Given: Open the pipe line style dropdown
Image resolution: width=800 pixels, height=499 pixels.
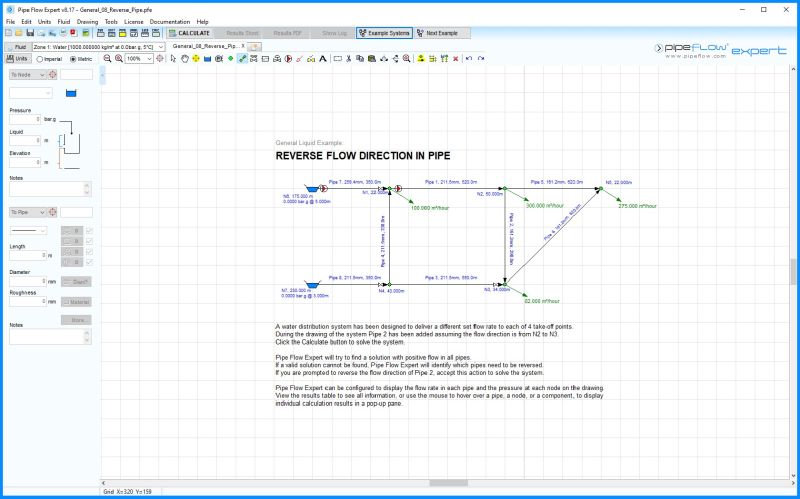Looking at the screenshot, I should [x=28, y=231].
